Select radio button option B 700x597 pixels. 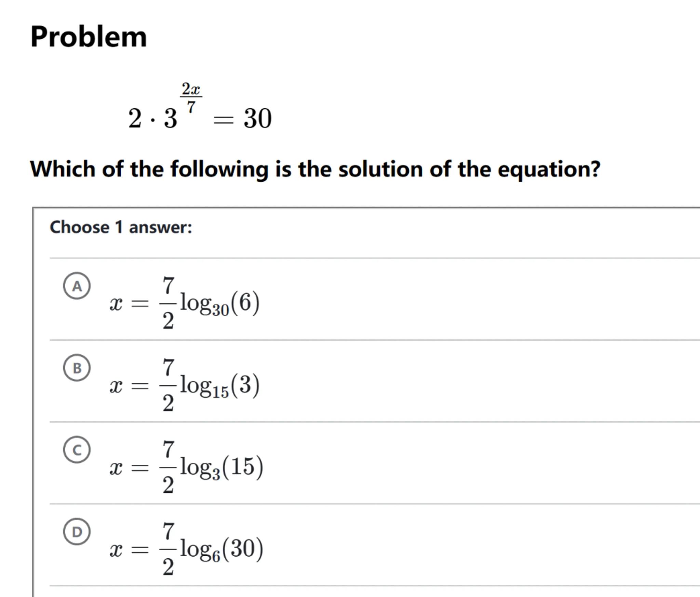pyautogui.click(x=77, y=368)
